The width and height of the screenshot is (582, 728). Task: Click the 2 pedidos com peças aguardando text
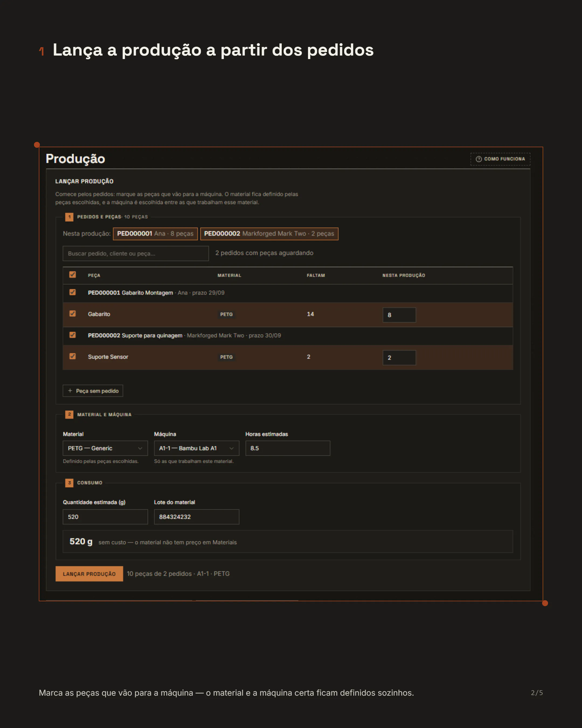[x=264, y=253]
